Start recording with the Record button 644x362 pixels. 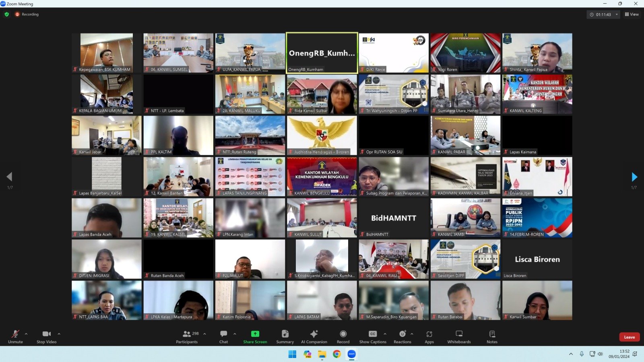coord(343,337)
